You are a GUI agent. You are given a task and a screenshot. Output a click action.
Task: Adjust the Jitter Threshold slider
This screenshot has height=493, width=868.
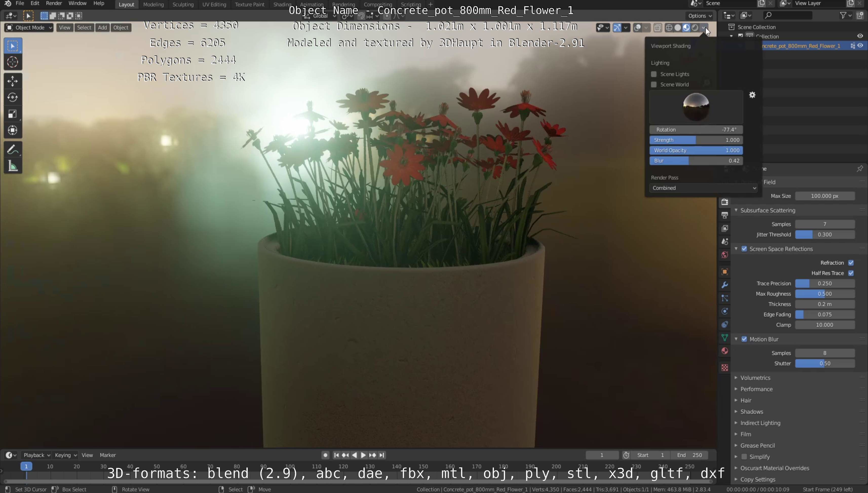(825, 235)
